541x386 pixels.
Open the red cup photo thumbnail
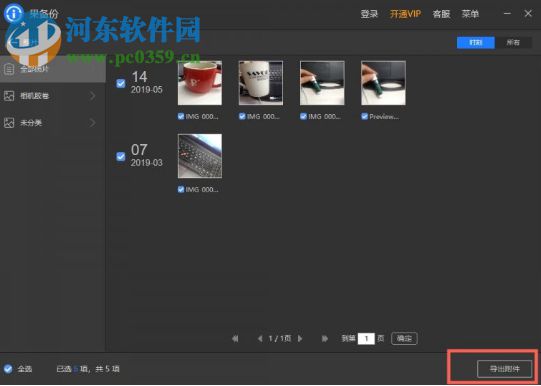tap(200, 83)
